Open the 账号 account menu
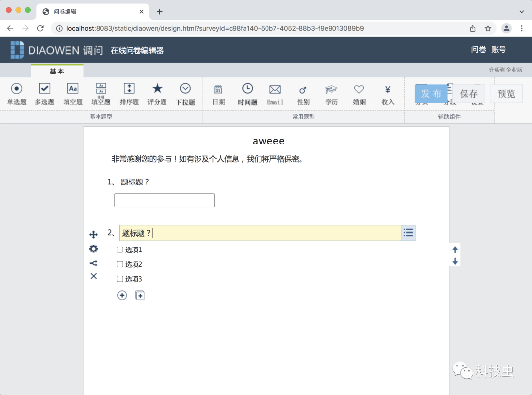Viewport: 532px width, 395px height. click(x=499, y=50)
